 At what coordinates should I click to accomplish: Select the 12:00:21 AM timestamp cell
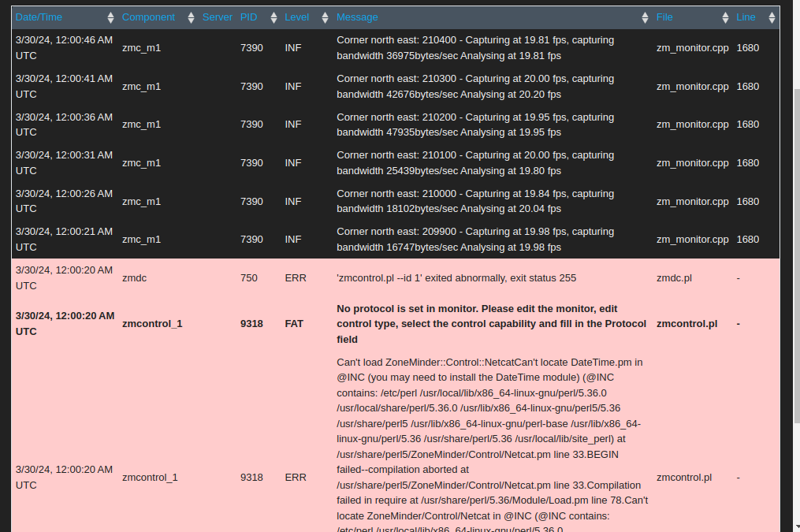[x=65, y=240]
